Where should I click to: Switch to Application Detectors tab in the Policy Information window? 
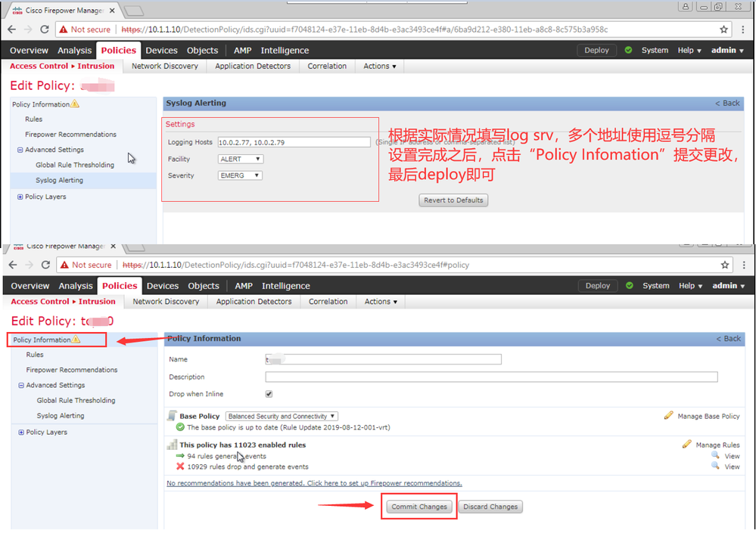point(254,302)
